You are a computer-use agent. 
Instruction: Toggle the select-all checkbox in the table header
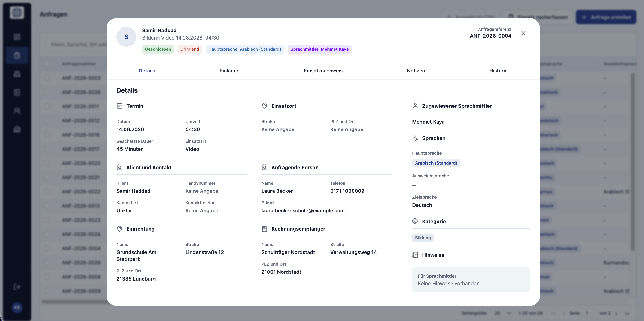coord(47,64)
